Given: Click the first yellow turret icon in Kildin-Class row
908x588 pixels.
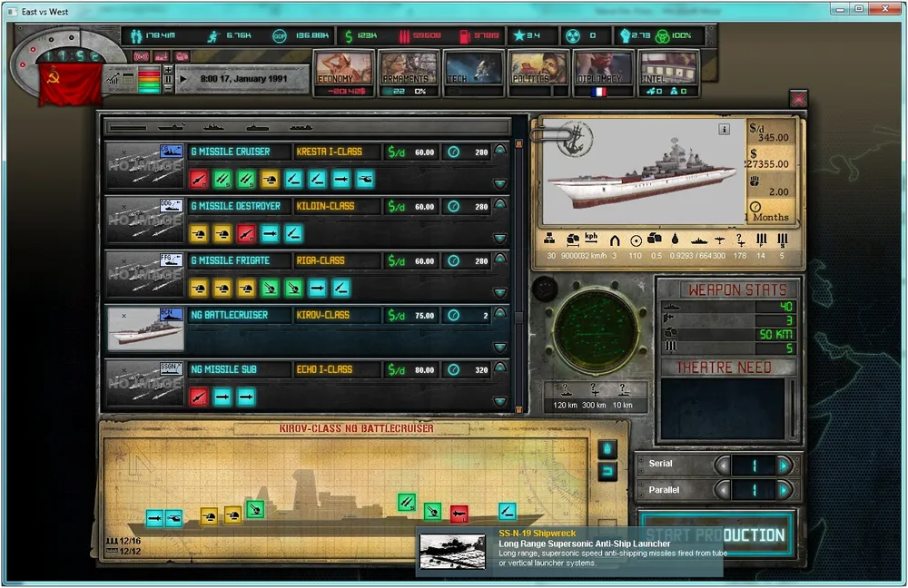Looking at the screenshot, I should [199, 234].
